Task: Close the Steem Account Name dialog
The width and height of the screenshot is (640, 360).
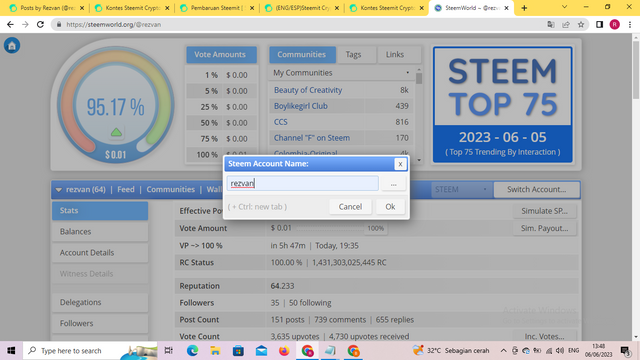Action: (400, 164)
